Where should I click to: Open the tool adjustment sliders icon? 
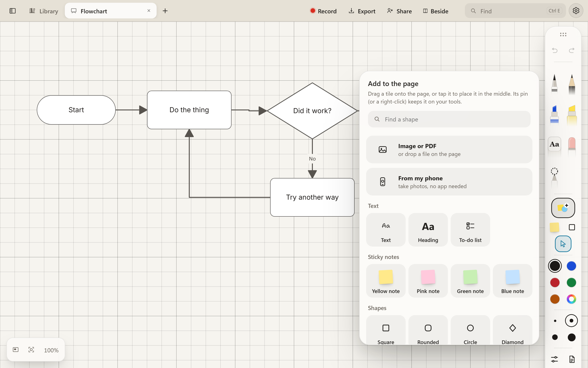554,359
